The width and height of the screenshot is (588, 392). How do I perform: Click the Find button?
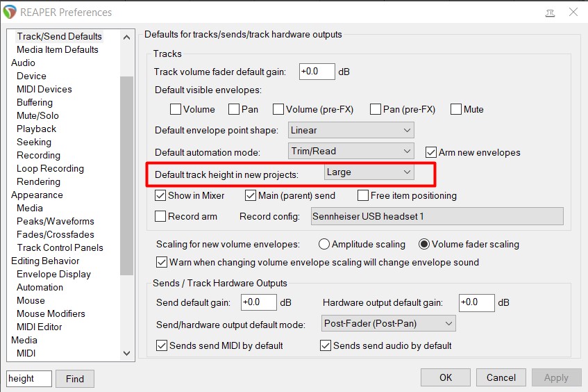click(75, 379)
